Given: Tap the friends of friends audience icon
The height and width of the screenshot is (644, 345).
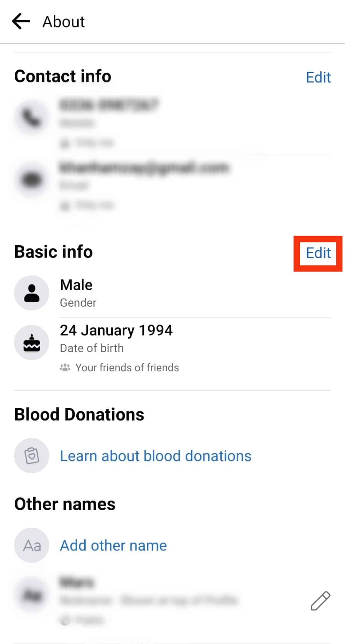Looking at the screenshot, I should coord(65,367).
